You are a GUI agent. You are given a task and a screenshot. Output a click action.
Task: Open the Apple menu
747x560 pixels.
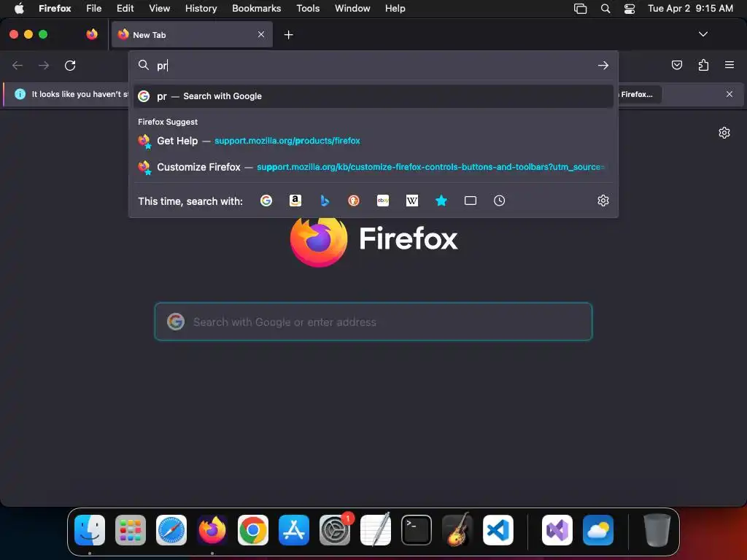point(19,9)
